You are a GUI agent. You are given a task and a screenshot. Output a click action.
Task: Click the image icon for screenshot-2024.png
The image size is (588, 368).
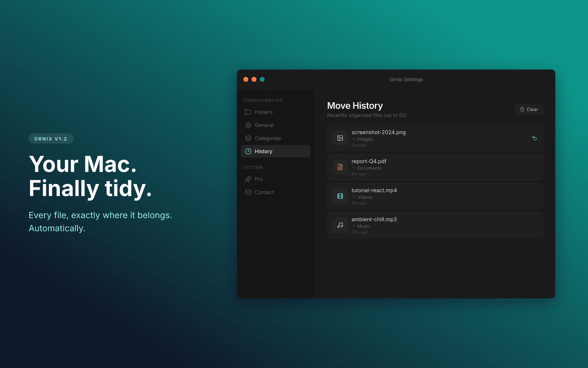tap(340, 138)
